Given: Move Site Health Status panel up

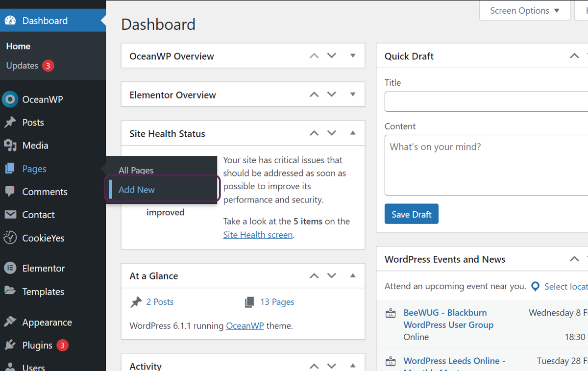Looking at the screenshot, I should tap(314, 133).
